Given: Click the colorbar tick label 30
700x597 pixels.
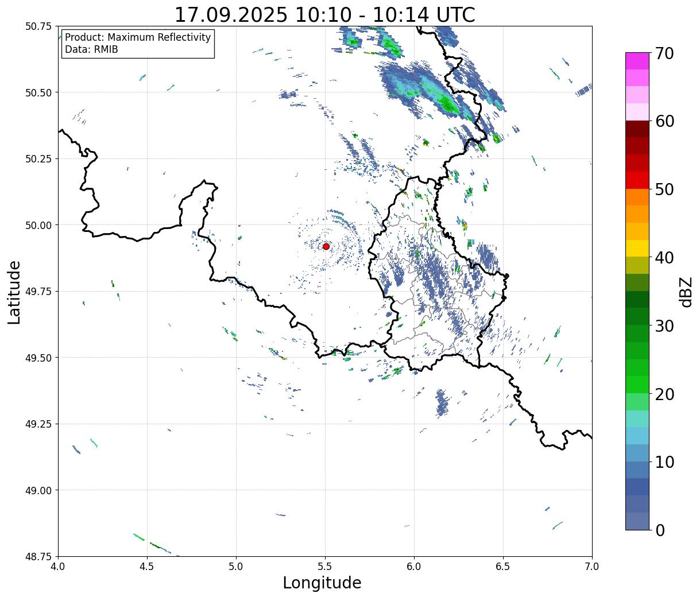Looking at the screenshot, I should pos(664,326).
